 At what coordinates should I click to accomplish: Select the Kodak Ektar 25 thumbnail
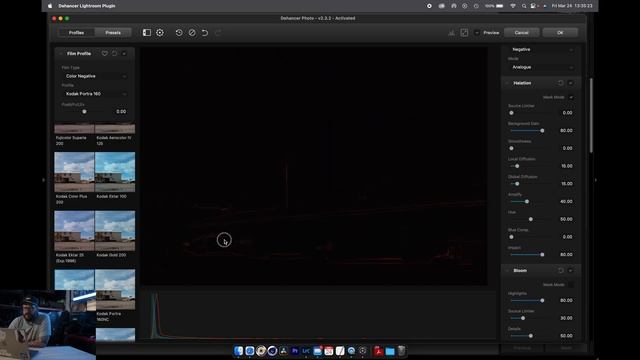74,231
